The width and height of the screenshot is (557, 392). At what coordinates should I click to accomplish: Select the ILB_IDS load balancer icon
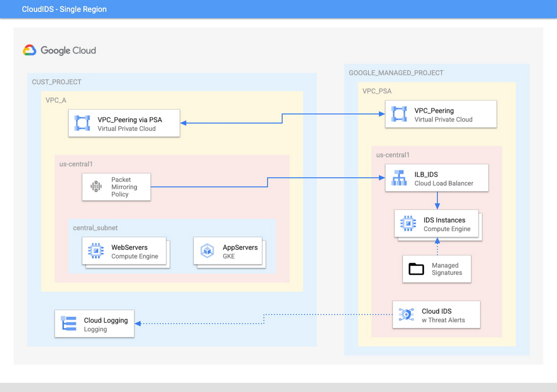point(399,178)
